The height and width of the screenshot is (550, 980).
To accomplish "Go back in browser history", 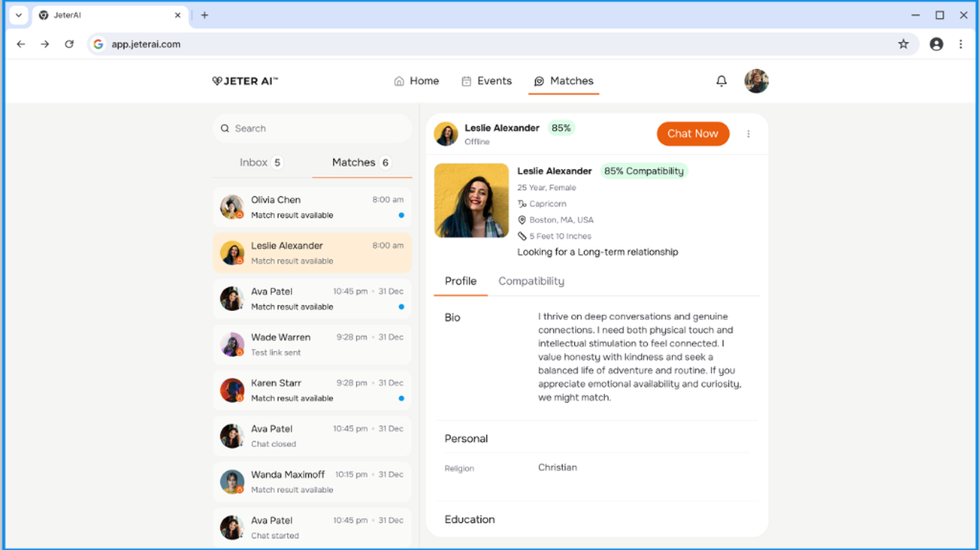I will pos(21,44).
